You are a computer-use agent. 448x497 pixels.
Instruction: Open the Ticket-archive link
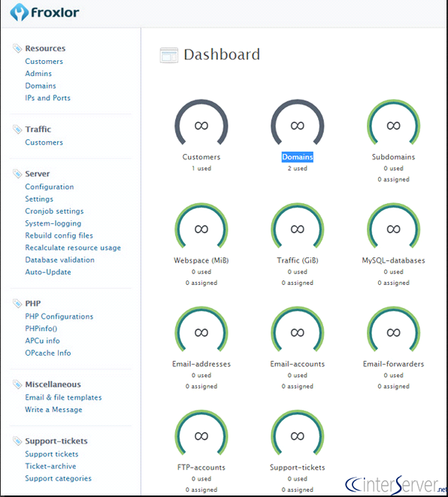point(50,466)
